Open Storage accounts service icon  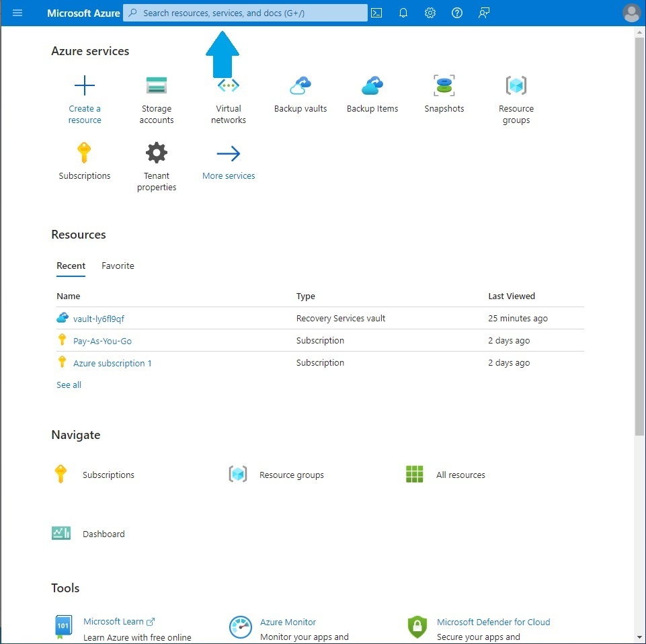pos(157,85)
